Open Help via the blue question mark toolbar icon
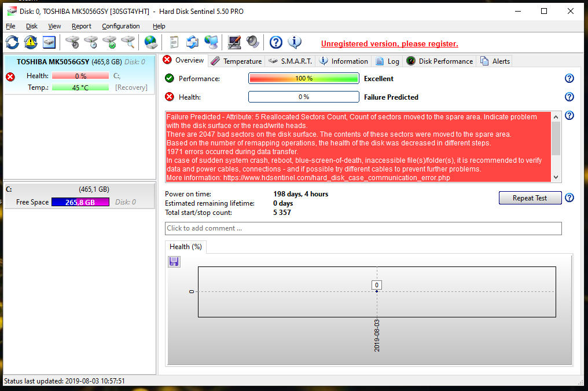The width and height of the screenshot is (588, 391). pyautogui.click(x=276, y=42)
